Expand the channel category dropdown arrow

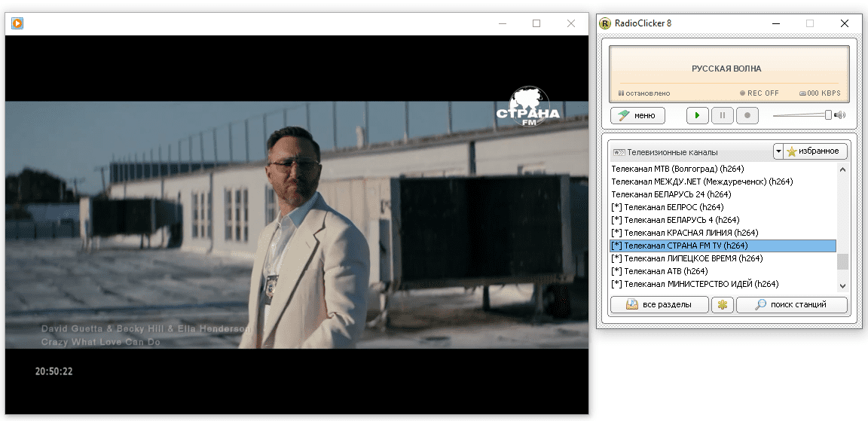point(778,151)
